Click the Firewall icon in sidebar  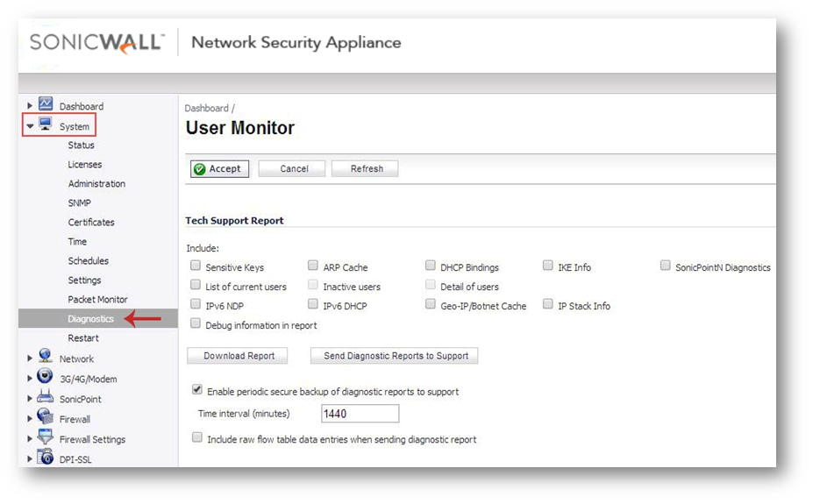point(46,418)
